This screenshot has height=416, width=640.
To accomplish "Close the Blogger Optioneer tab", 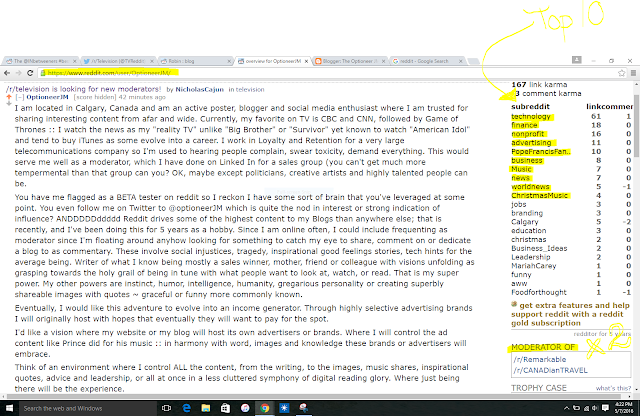I will [x=383, y=61].
